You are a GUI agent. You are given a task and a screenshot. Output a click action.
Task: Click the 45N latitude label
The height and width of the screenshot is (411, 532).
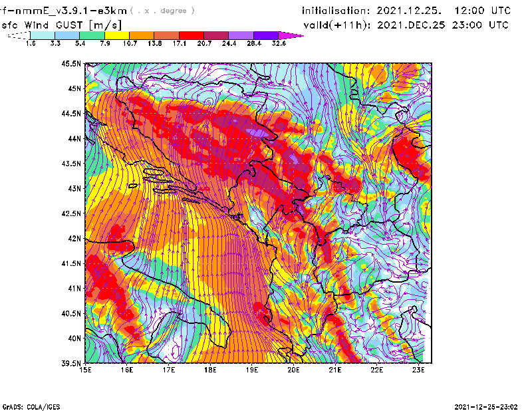pos(74,88)
